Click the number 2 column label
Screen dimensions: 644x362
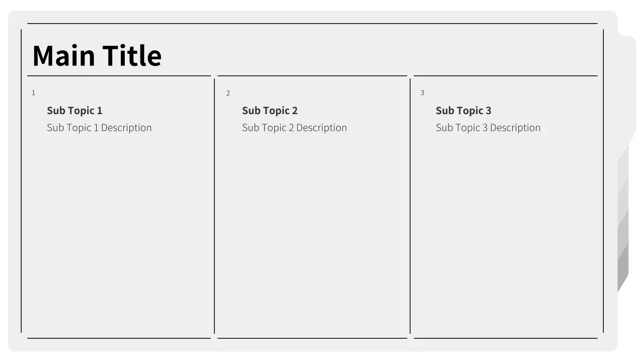[x=228, y=94]
